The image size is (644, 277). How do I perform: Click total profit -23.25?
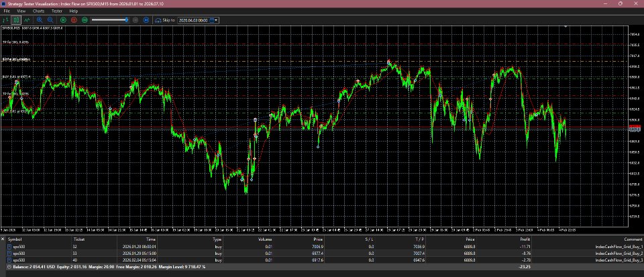(x=525, y=267)
